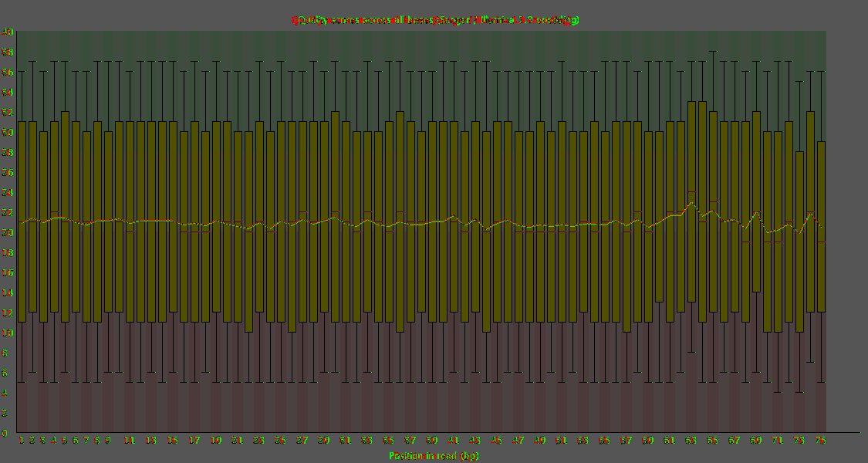
Task: Click position 1 on the x-axis
Action: (22, 441)
